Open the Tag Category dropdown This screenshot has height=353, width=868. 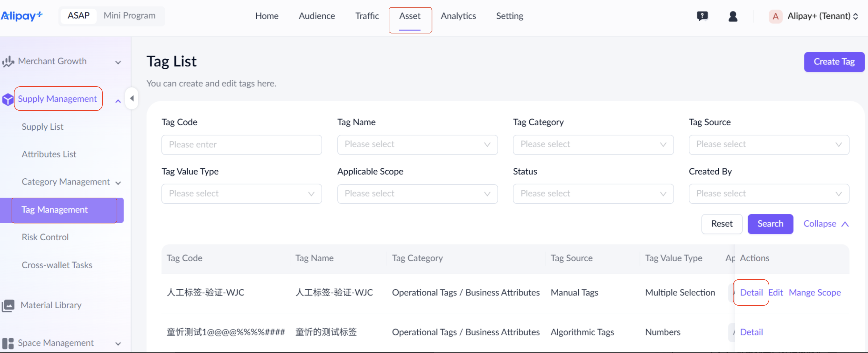(x=593, y=145)
